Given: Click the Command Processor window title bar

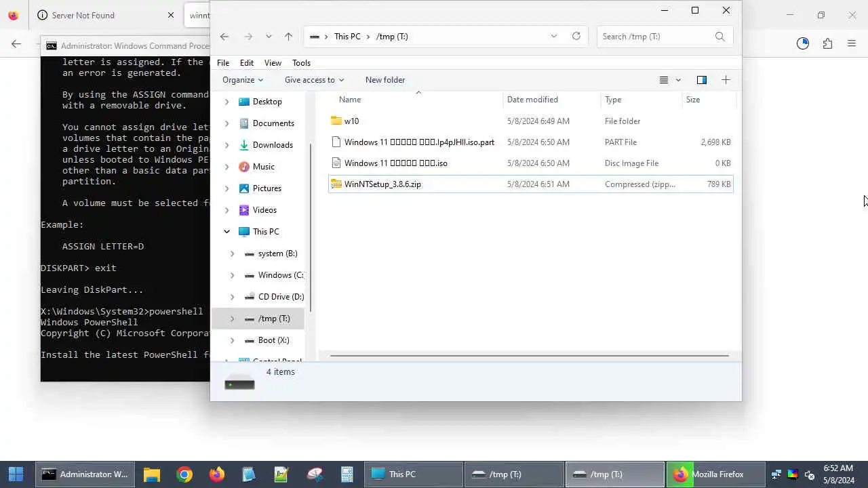Looking at the screenshot, I should [126, 46].
